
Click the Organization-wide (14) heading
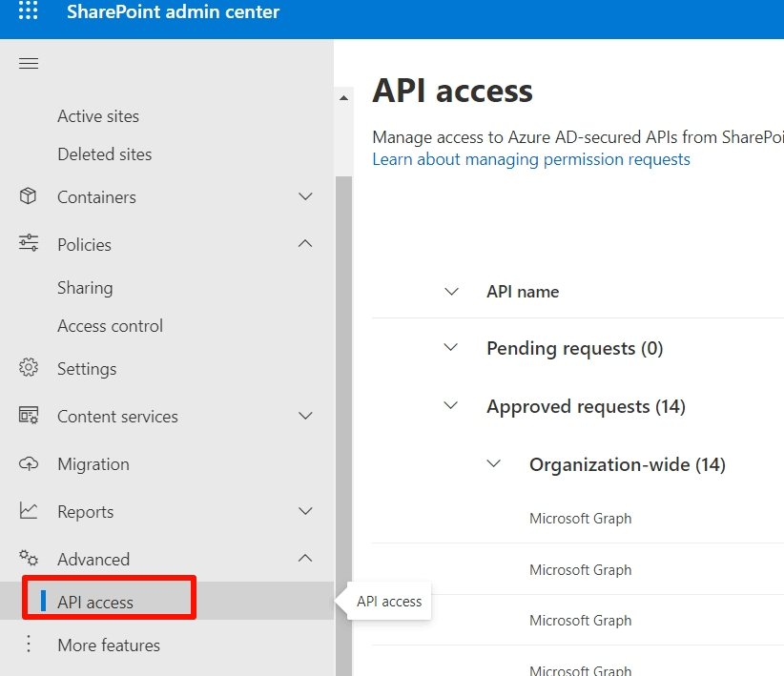coord(628,464)
